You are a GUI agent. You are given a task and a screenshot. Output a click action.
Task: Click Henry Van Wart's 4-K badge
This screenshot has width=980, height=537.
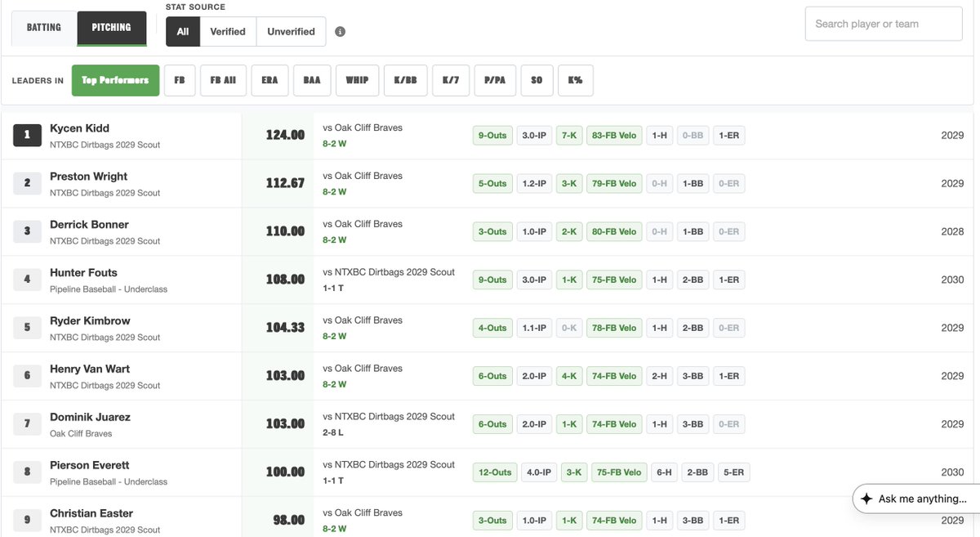tap(568, 377)
